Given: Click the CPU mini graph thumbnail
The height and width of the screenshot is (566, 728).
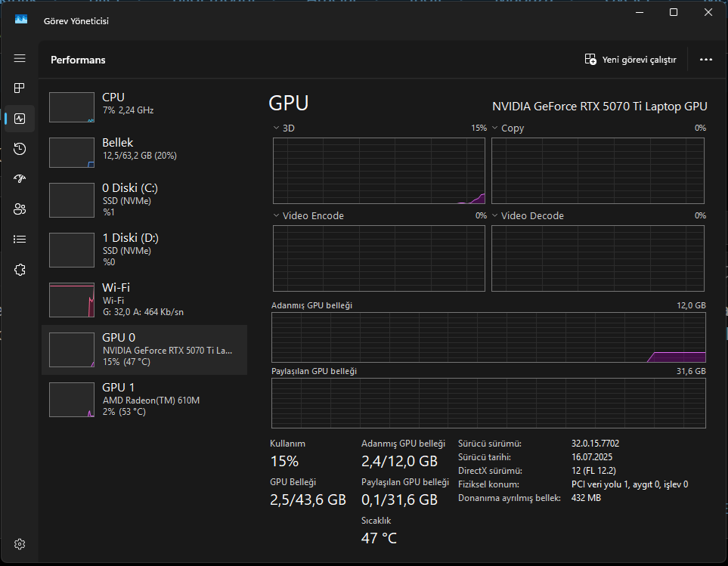Looking at the screenshot, I should point(72,107).
